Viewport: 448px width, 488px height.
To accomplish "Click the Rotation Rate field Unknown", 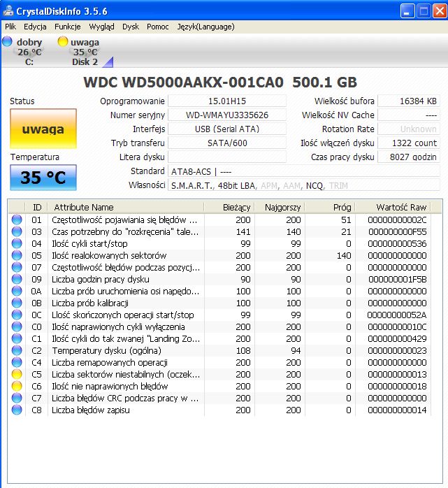I will coord(409,129).
